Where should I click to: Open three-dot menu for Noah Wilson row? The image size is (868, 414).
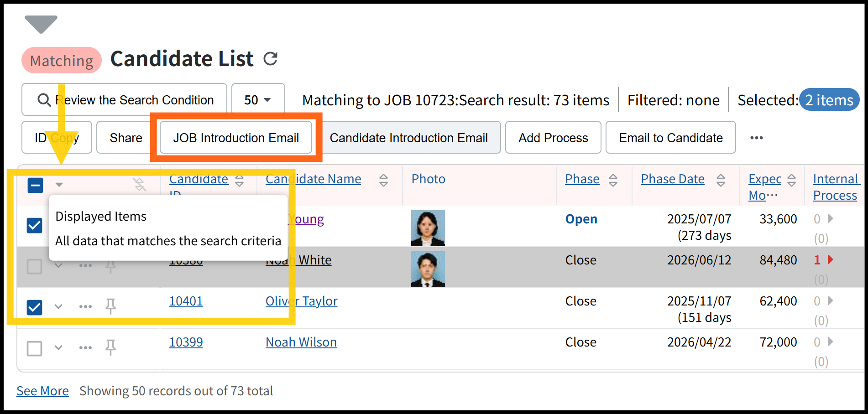pos(85,347)
